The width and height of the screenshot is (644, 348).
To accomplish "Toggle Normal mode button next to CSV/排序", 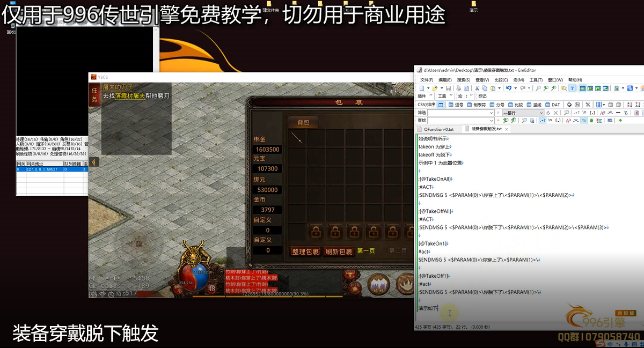I will 441,105.
